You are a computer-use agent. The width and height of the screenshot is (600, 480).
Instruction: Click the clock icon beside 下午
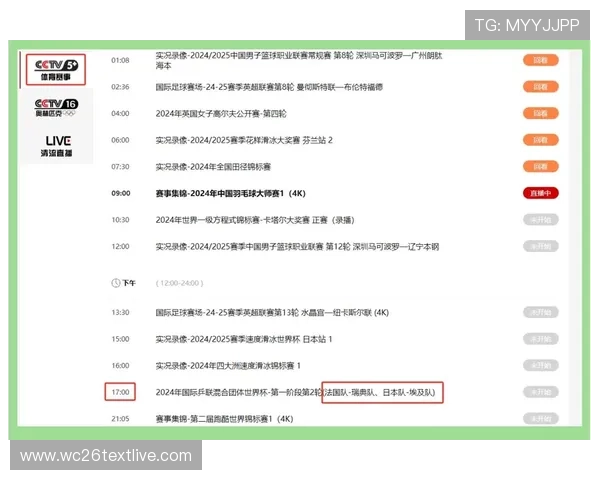point(116,283)
